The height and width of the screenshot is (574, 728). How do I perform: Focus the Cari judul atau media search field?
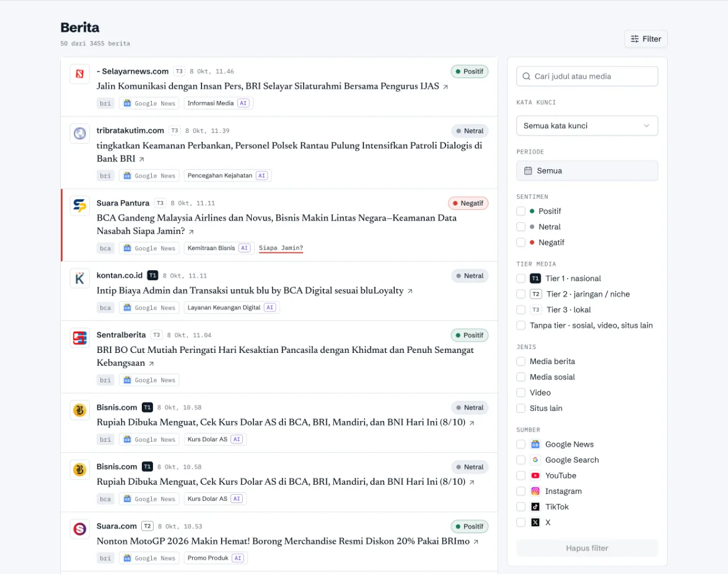[x=587, y=76]
